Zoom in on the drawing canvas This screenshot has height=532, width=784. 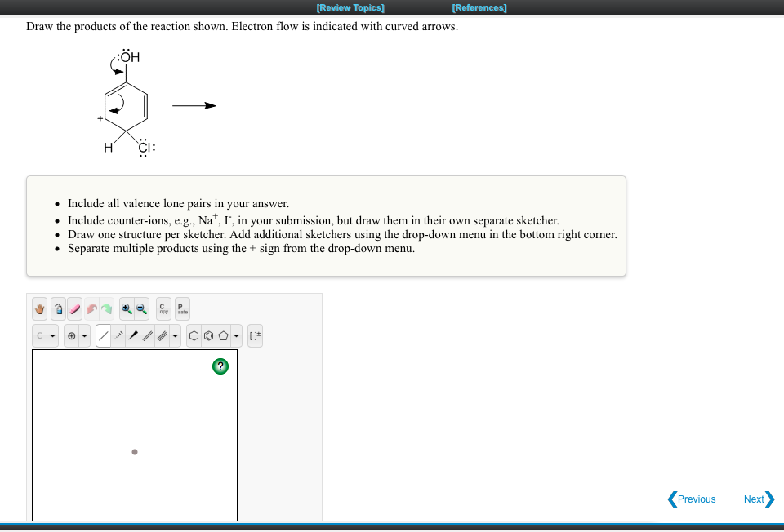click(126, 308)
